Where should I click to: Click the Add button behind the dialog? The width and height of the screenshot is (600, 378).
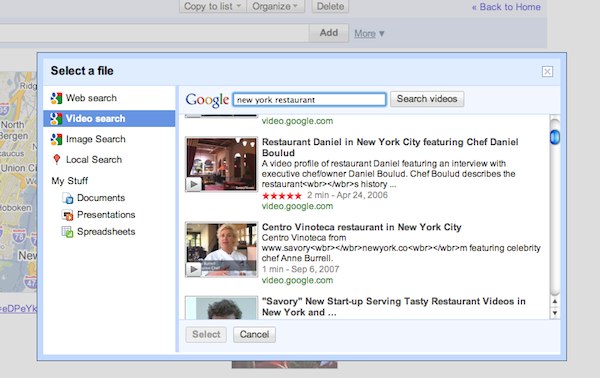[x=329, y=33]
